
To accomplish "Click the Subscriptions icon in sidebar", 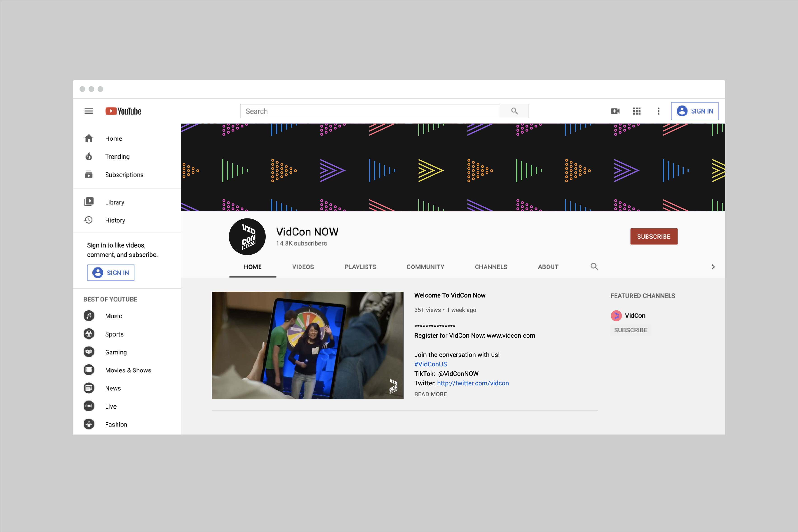I will [89, 174].
